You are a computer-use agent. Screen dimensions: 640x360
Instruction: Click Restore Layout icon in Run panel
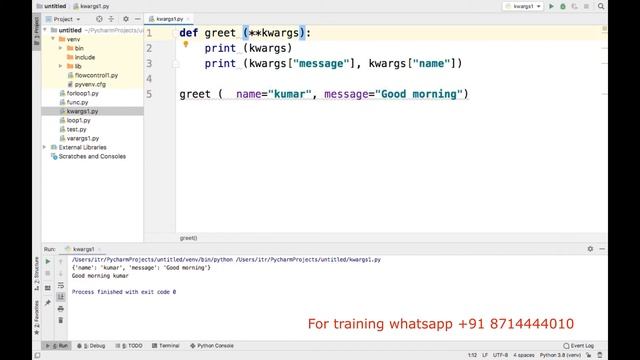click(48, 288)
